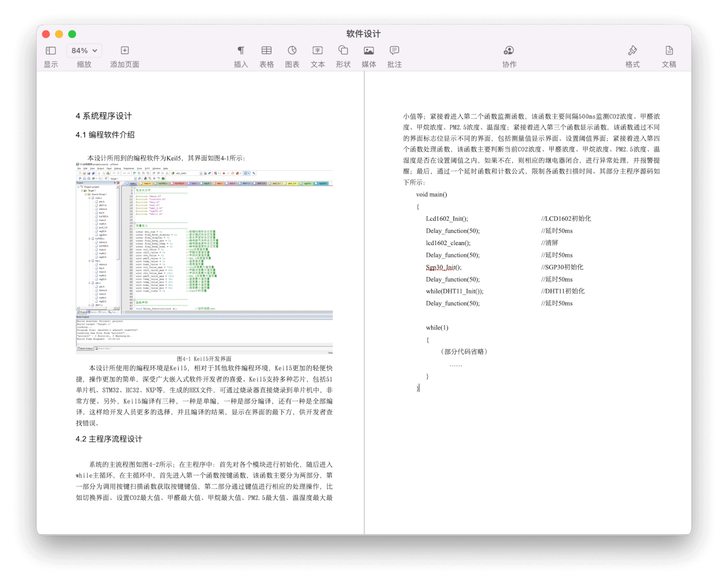The image size is (728, 584).
Task: Show the 文稿 document sidebar
Action: coord(669,50)
